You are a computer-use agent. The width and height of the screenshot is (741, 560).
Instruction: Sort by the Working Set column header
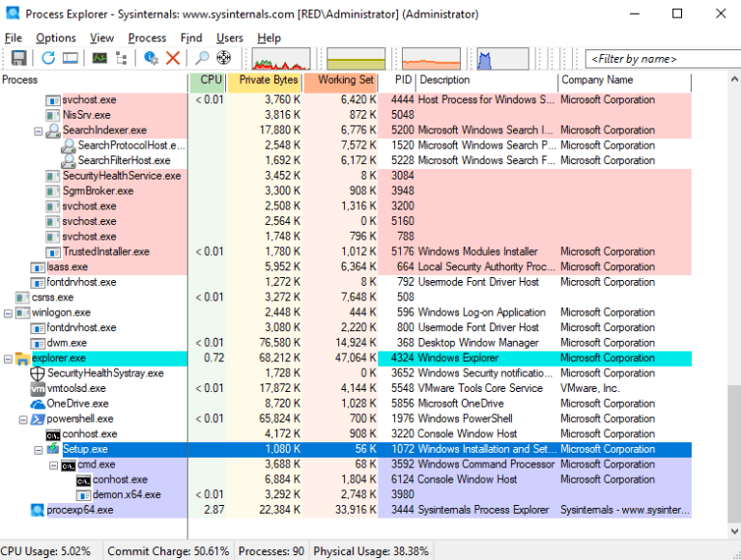pyautogui.click(x=340, y=80)
